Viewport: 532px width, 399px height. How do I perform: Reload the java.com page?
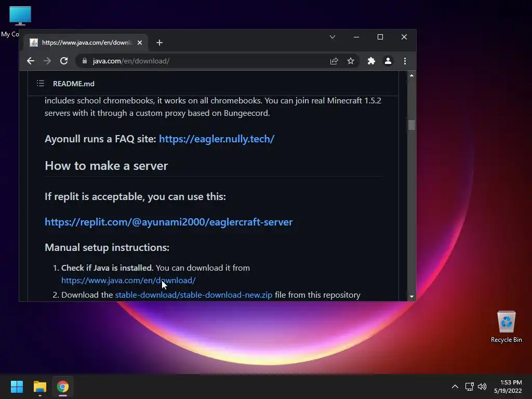(64, 61)
